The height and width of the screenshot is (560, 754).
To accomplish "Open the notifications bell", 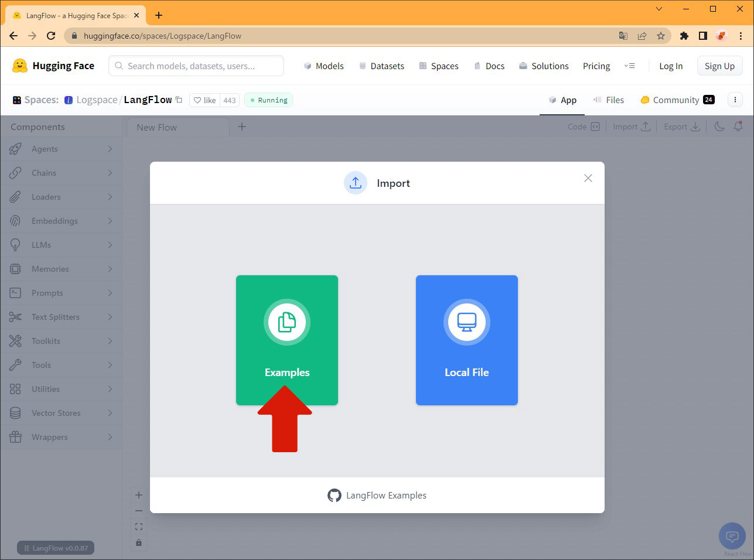I will (x=738, y=127).
